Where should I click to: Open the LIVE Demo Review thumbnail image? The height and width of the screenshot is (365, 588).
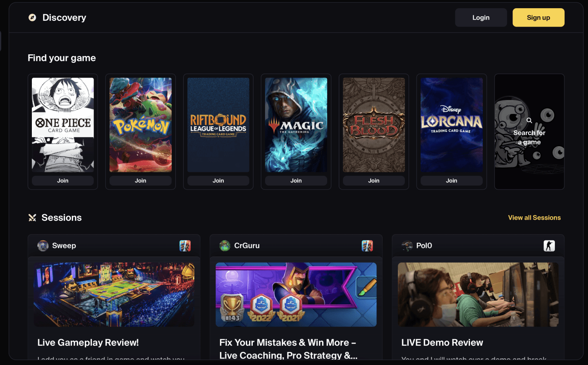[478, 294]
